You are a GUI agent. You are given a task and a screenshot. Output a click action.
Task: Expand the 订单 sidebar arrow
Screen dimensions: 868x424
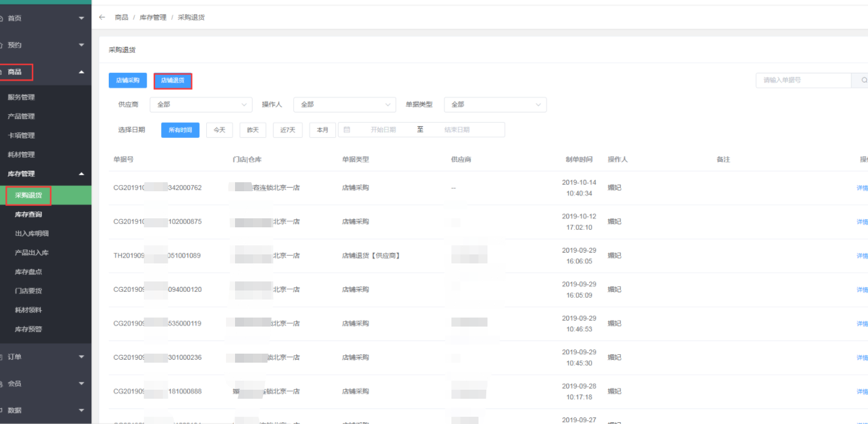(x=81, y=357)
